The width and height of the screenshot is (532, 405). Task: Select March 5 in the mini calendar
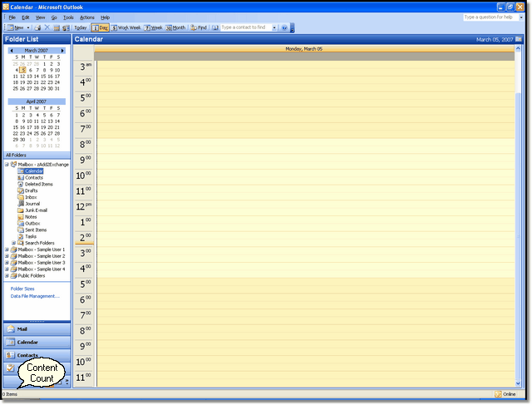pyautogui.click(x=22, y=70)
